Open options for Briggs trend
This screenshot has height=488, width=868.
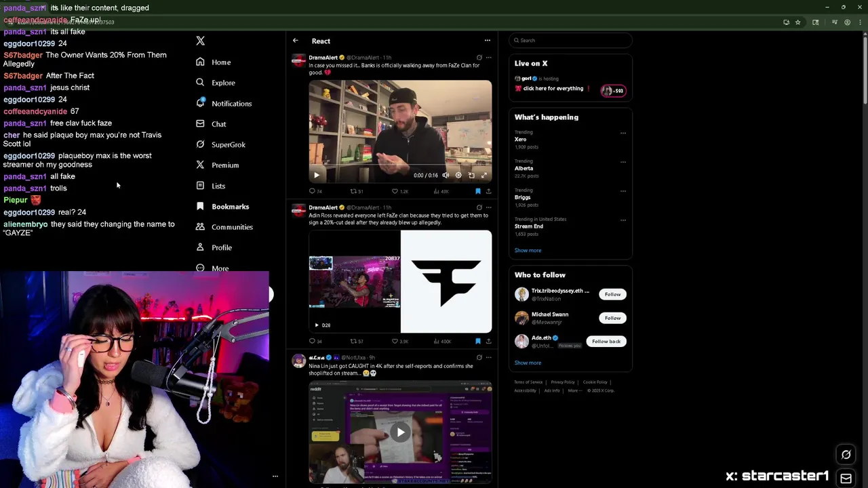[623, 191]
